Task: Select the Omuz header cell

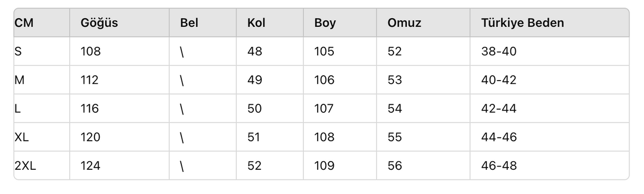Action: (x=404, y=23)
